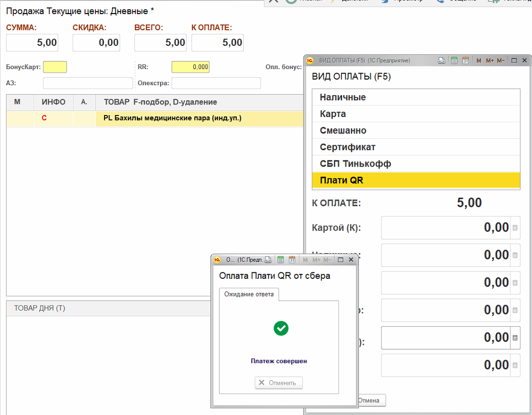The height and width of the screenshot is (415, 532).
Task: Open the calendar in ВИД ОПЛАТЫ title bar
Action: click(466, 61)
